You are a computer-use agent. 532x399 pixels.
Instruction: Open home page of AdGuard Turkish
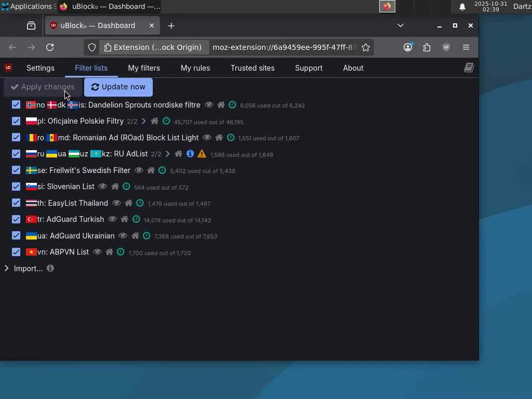click(x=124, y=219)
